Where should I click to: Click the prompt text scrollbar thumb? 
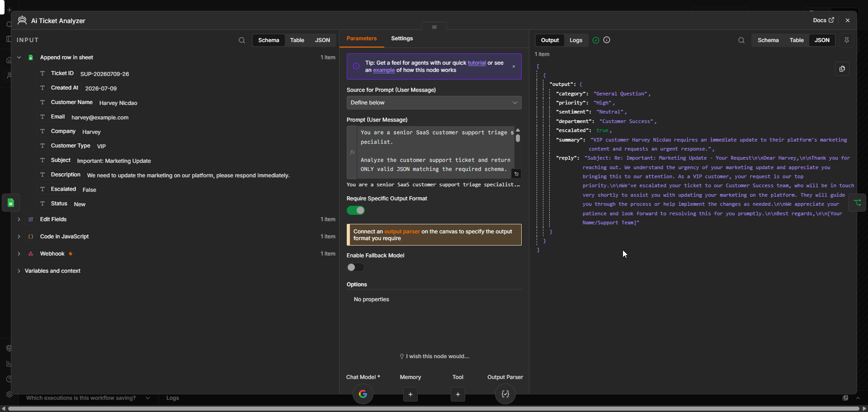coord(518,138)
